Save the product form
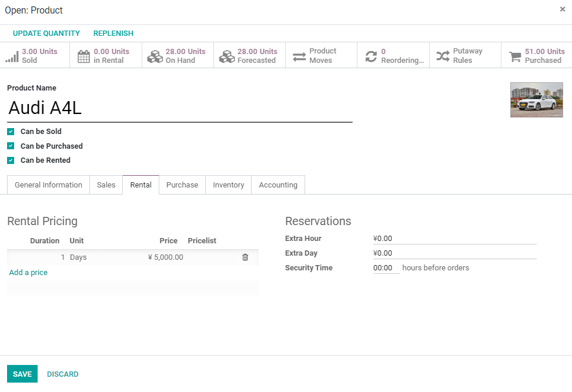 click(x=22, y=374)
